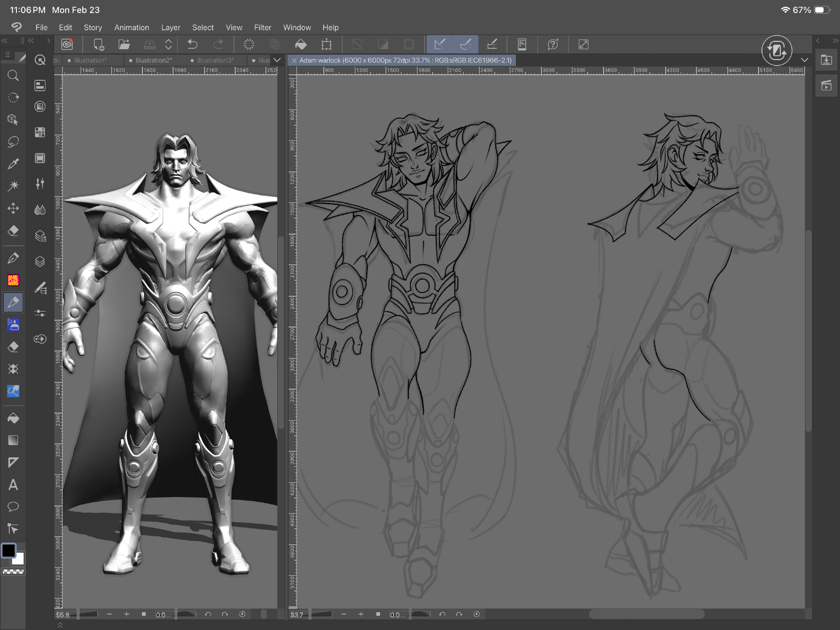Open the Filter menu
The image size is (840, 630).
coord(262,27)
